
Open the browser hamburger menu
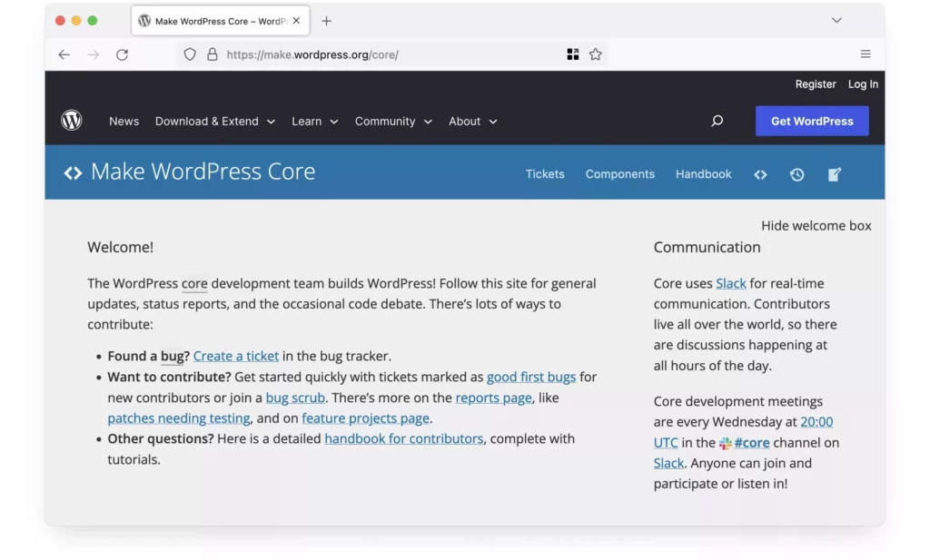coord(866,54)
